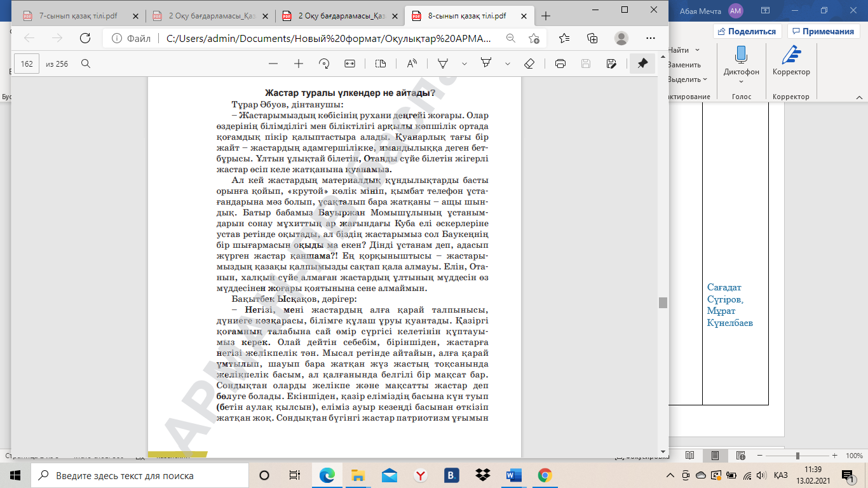This screenshot has width=868, height=488.
Task: Open the Windows Start menu
Action: point(15,475)
